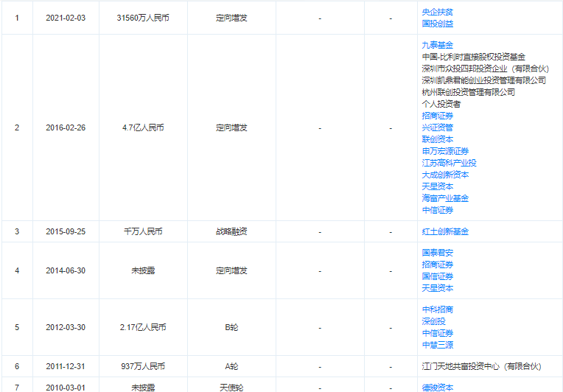Click the date 2015-09-25

coord(66,231)
